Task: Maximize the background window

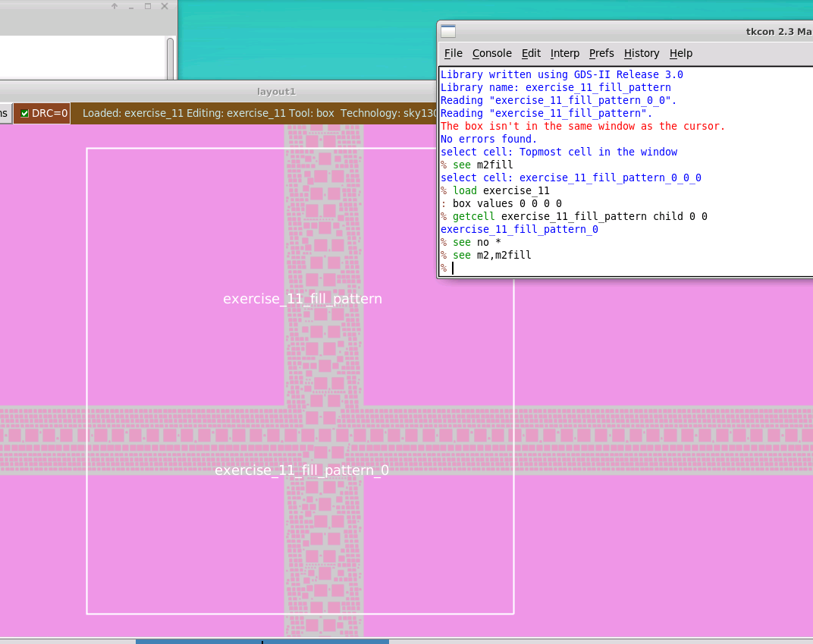Action: [x=148, y=6]
